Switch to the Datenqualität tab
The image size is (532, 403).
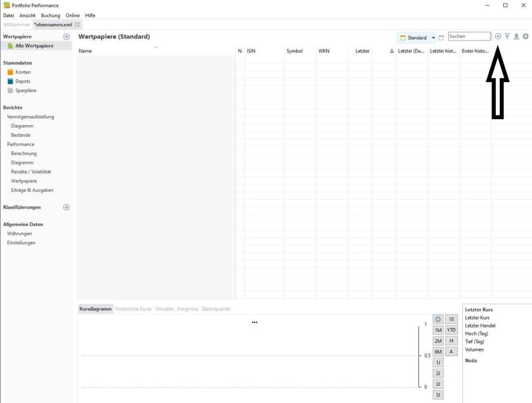[216, 309]
